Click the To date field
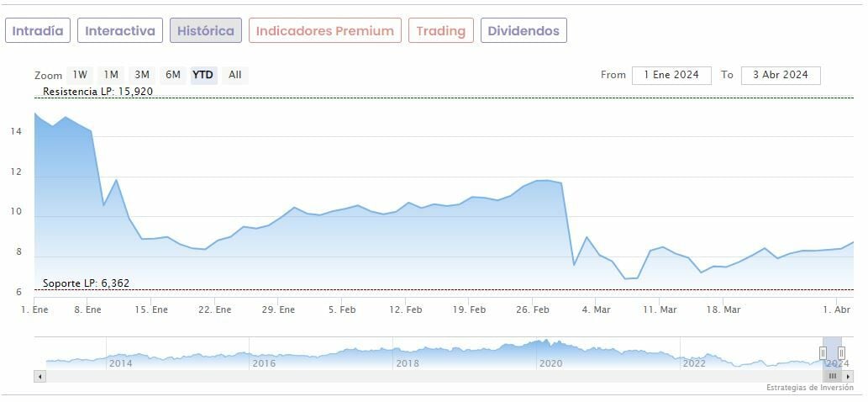This screenshot has width=868, height=402. click(781, 75)
